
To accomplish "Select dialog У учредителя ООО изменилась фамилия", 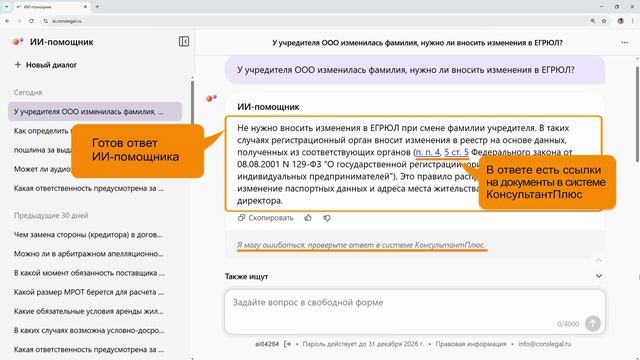I will pos(95,111).
